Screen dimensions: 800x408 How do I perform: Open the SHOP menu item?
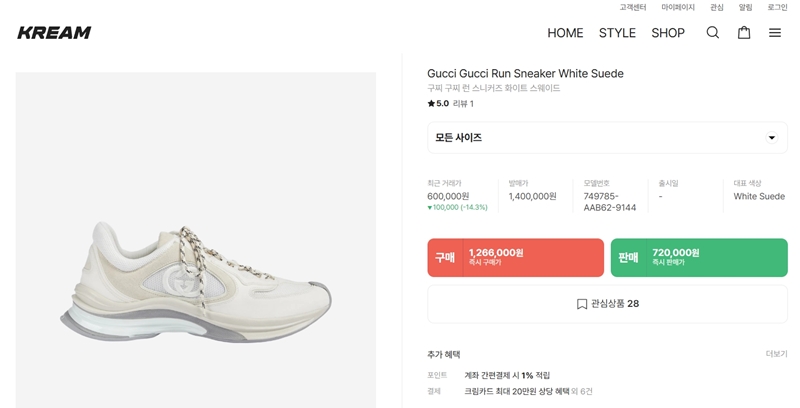[668, 33]
